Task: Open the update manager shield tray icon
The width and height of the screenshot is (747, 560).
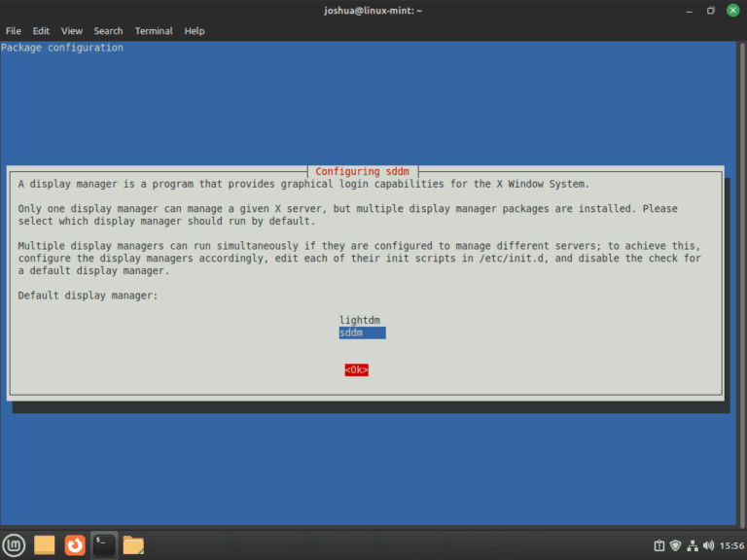Action: [x=676, y=545]
